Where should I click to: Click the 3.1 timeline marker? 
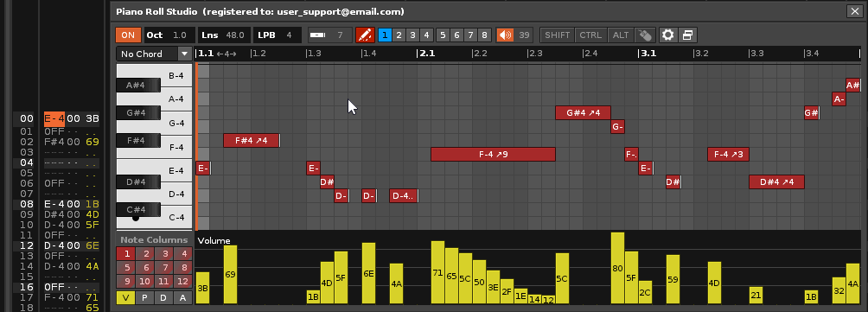648,54
